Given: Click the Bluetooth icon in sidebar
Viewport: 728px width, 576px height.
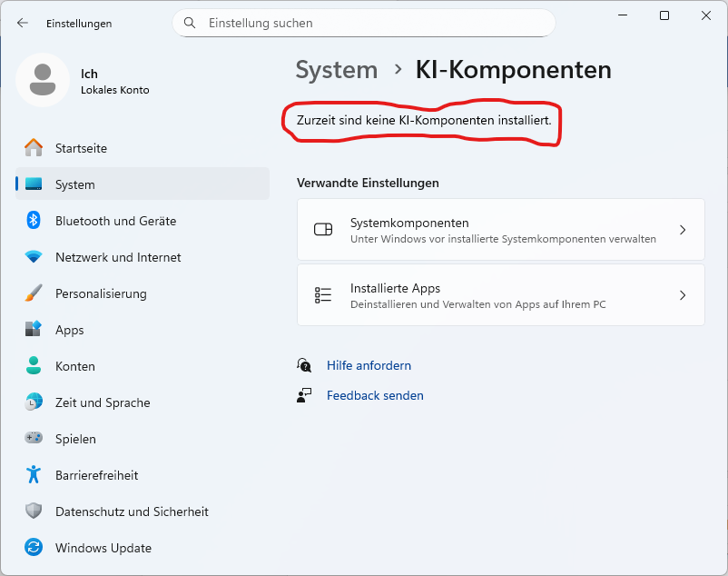Looking at the screenshot, I should click(34, 220).
